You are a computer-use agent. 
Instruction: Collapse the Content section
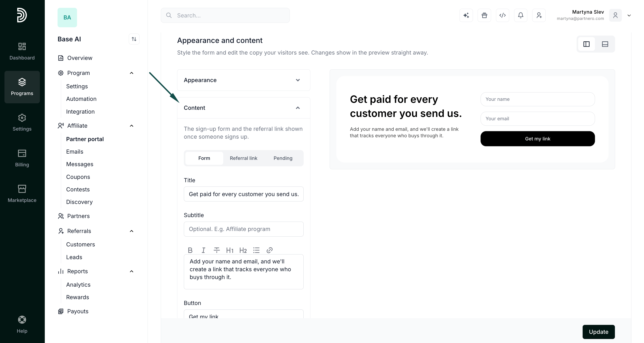[244, 108]
